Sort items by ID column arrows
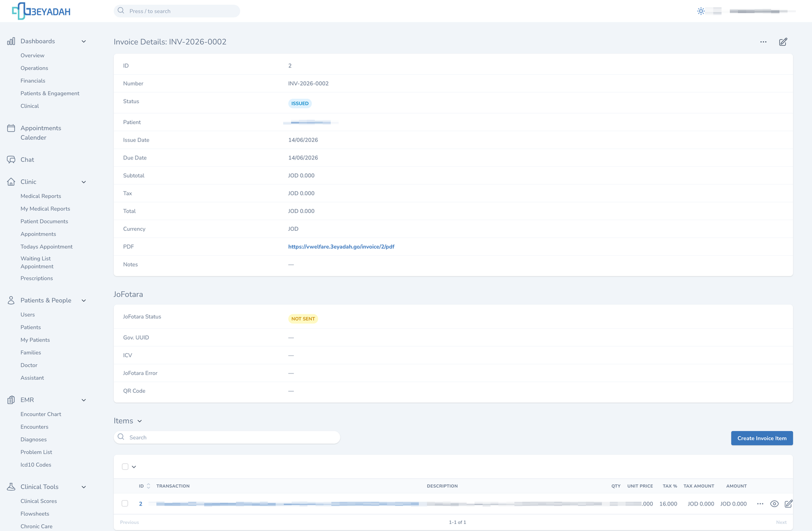 [x=148, y=486]
